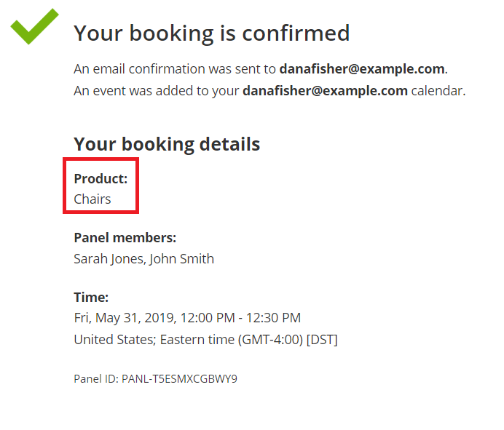Select the panel code PANL-T5ESMXCGBWY9
Image resolution: width=504 pixels, height=430 pixels.
pyautogui.click(x=179, y=378)
